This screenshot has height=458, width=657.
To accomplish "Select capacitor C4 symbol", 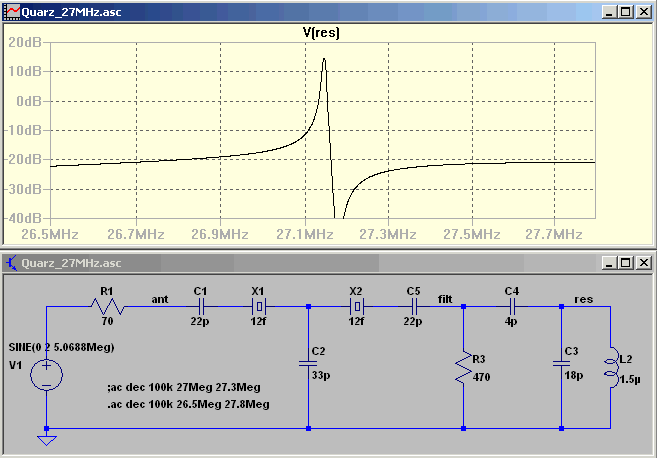I will click(512, 307).
